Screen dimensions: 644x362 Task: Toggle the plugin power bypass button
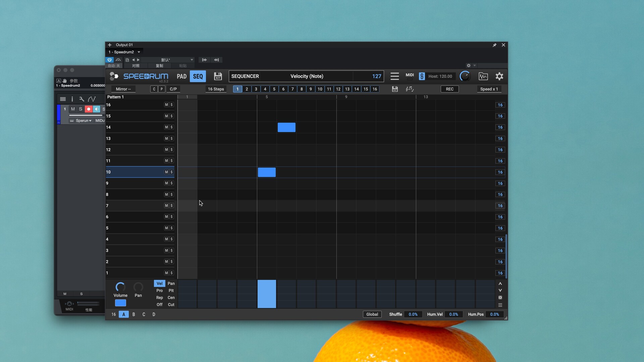109,60
